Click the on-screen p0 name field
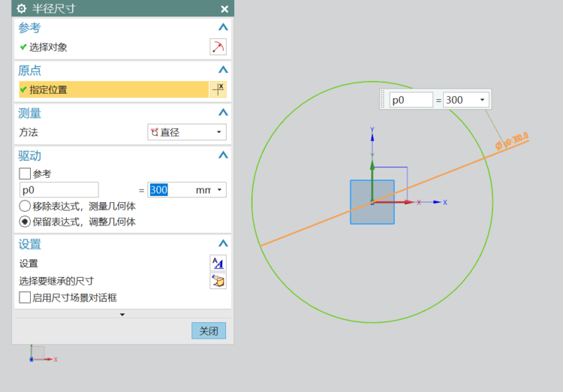The width and height of the screenshot is (563, 392). [x=411, y=100]
